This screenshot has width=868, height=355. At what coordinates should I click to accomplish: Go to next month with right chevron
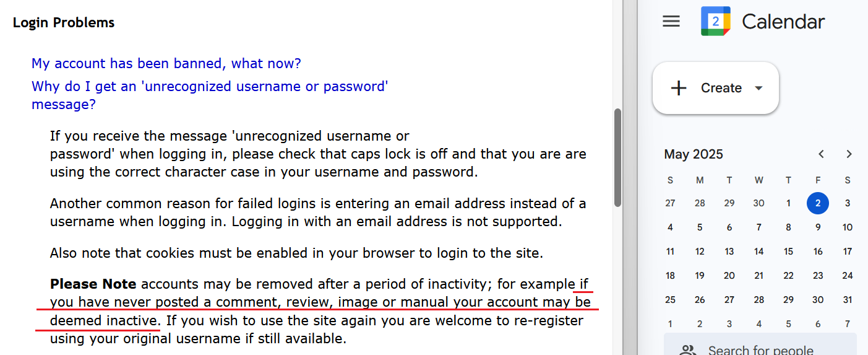click(x=849, y=154)
